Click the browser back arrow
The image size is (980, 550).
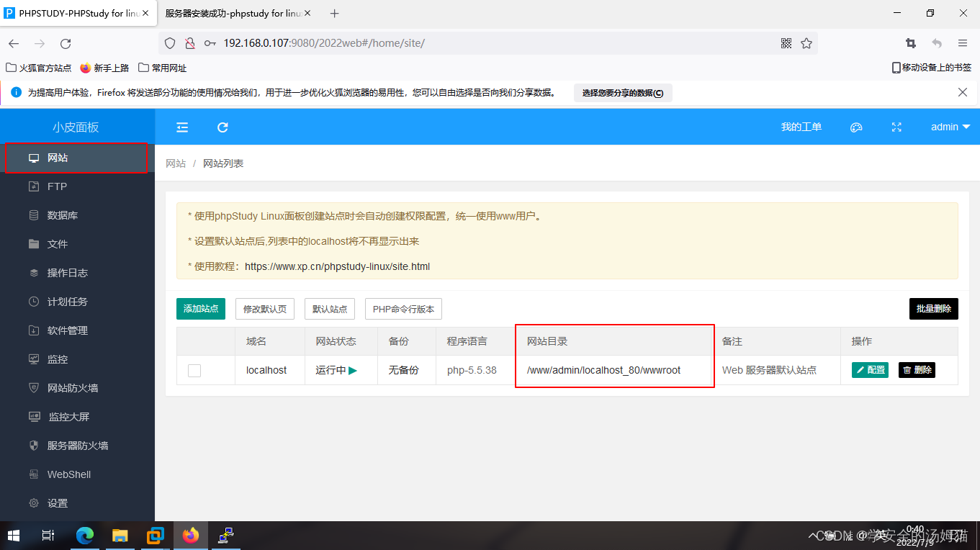pyautogui.click(x=14, y=43)
